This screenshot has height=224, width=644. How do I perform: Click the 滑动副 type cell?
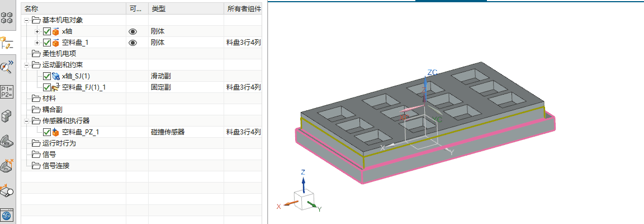tap(161, 76)
